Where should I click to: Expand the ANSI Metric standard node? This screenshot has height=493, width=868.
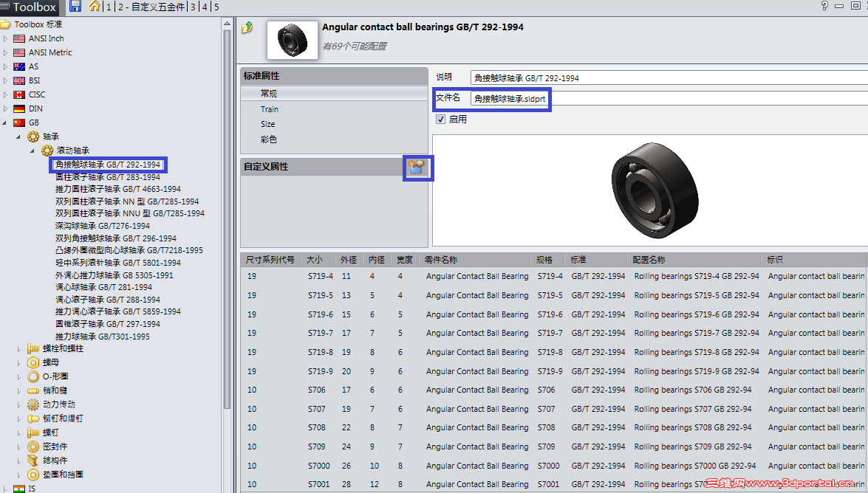coord(5,52)
